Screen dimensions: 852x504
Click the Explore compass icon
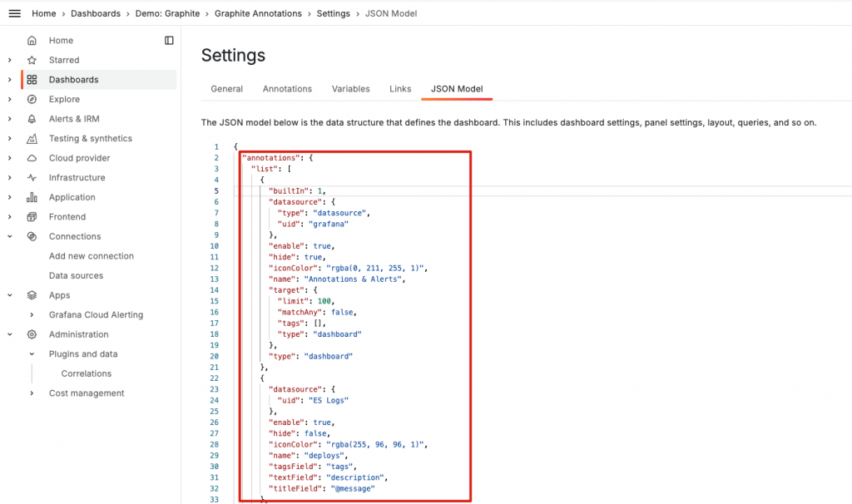(32, 99)
